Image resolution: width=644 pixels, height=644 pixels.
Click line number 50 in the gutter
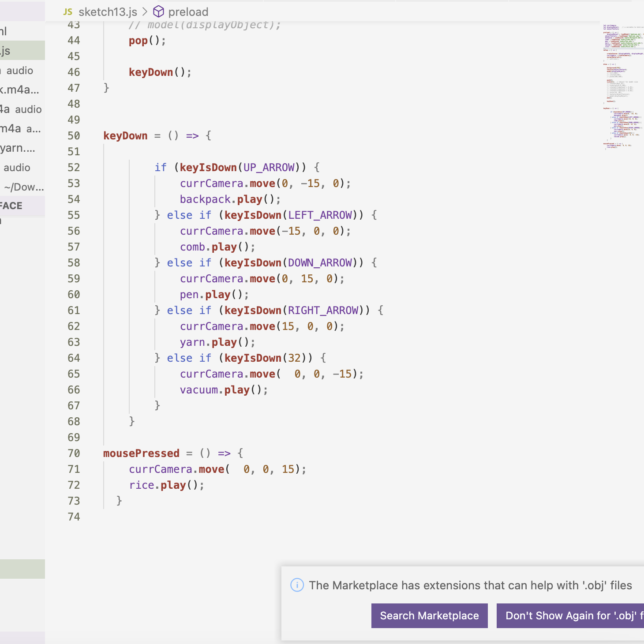pyautogui.click(x=74, y=136)
